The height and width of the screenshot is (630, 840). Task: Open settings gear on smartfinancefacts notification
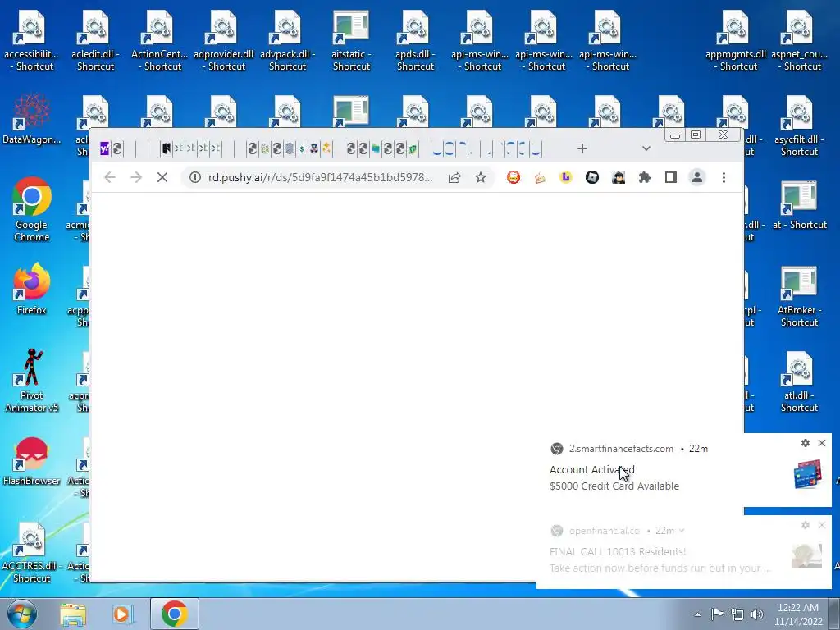[806, 443]
